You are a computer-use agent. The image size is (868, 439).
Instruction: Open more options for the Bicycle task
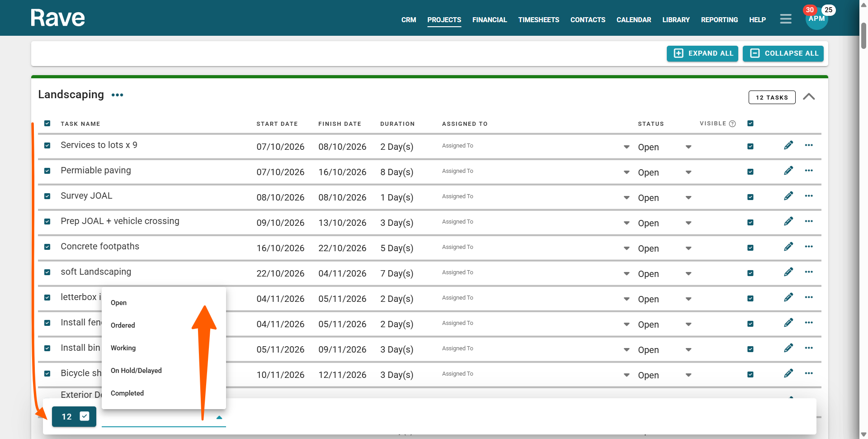(x=809, y=373)
